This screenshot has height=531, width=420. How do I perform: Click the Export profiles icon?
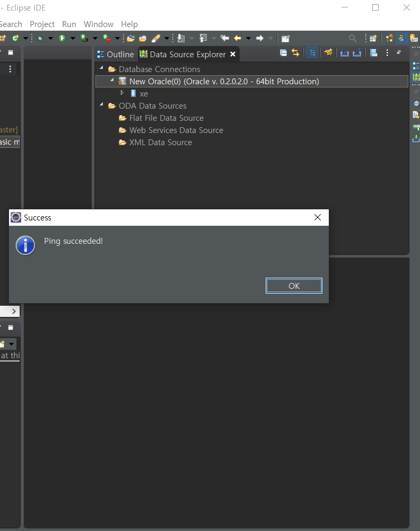pyautogui.click(x=356, y=53)
